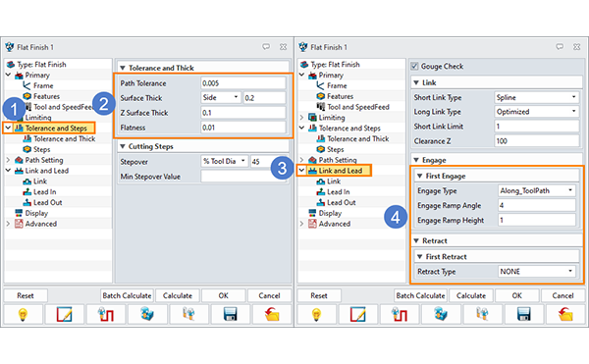Select Lead In in left dialog tree
Screen dimensions: 589x364
tap(45, 191)
